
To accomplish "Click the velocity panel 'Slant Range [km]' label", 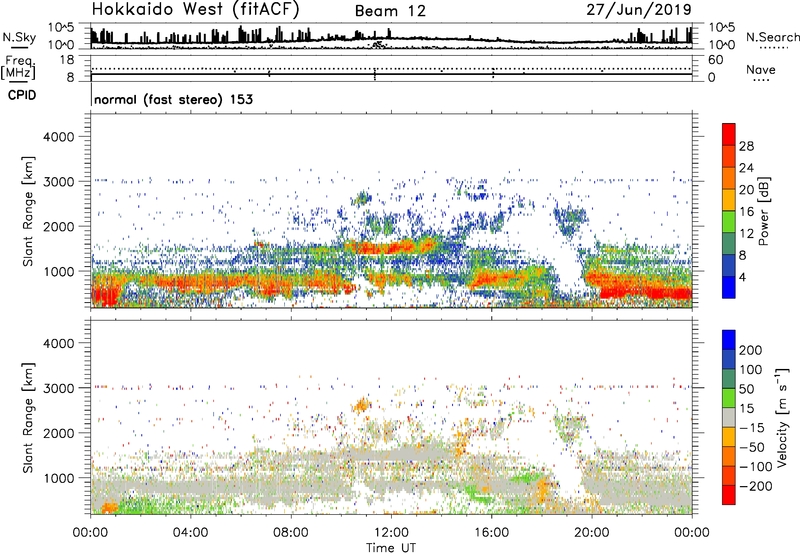I will 28,417.
